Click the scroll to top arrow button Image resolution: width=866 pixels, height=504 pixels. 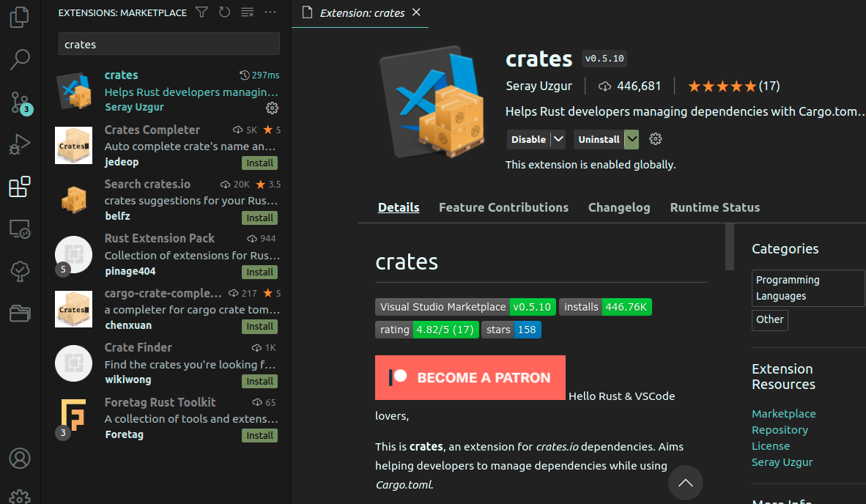point(685,483)
